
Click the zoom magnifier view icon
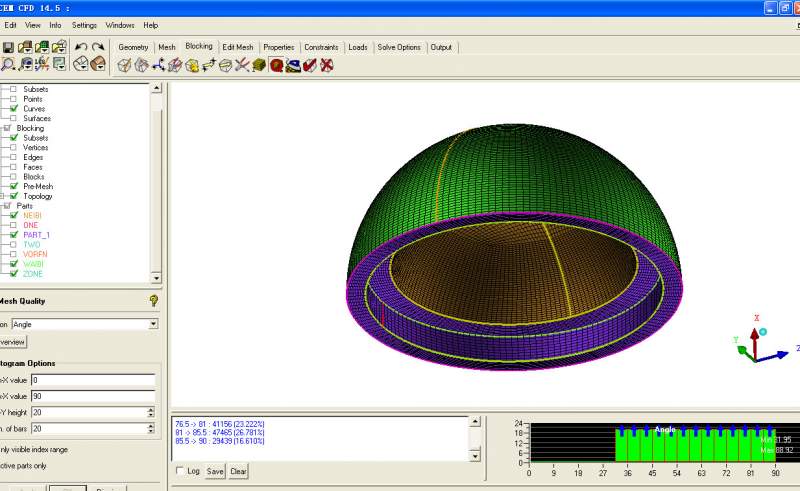(x=8, y=65)
